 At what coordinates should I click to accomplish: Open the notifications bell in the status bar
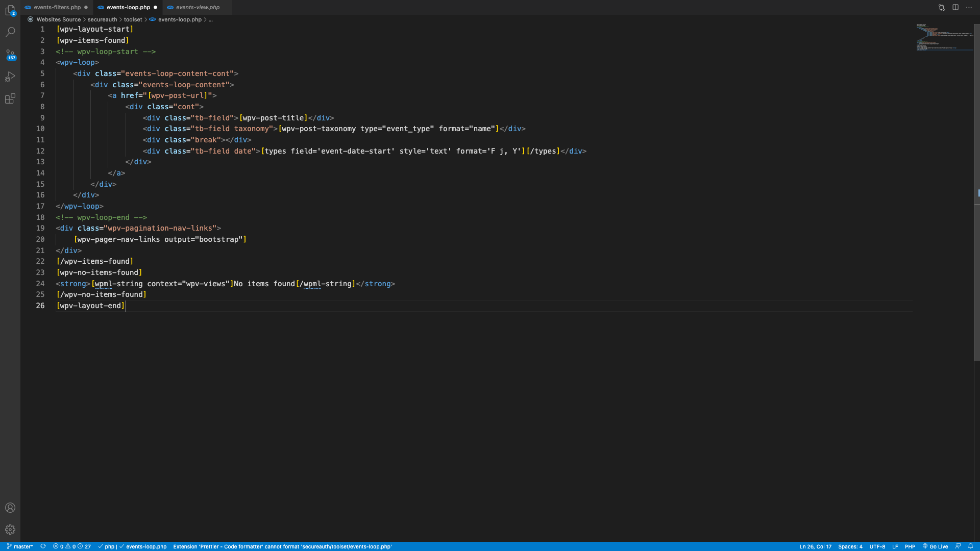970,546
